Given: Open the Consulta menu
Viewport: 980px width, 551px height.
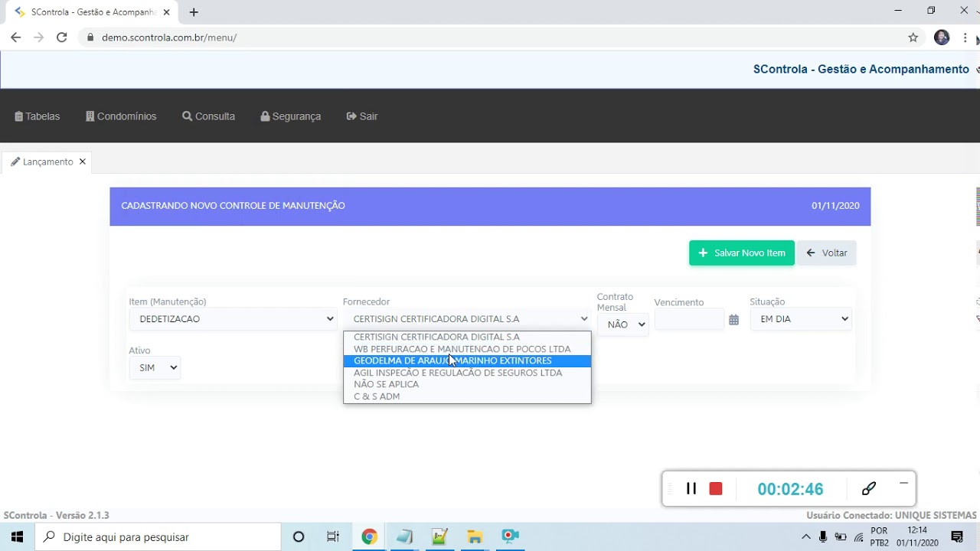Looking at the screenshot, I should (208, 116).
